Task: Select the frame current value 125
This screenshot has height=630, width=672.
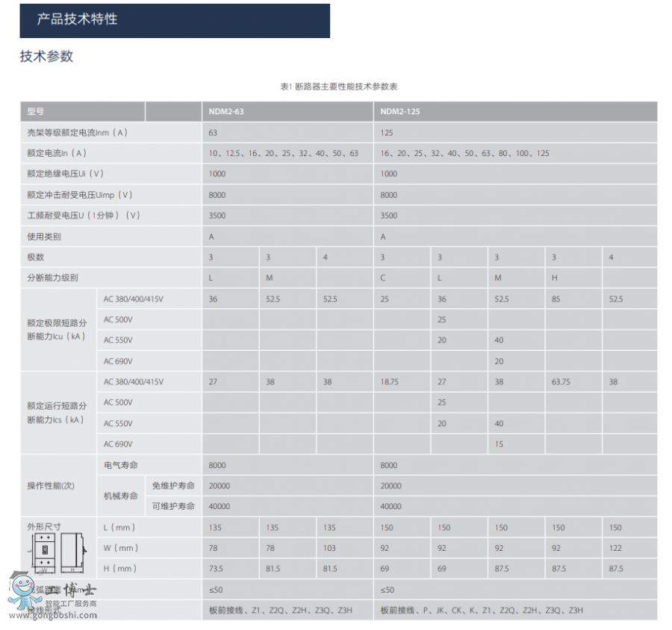Action: [387, 132]
